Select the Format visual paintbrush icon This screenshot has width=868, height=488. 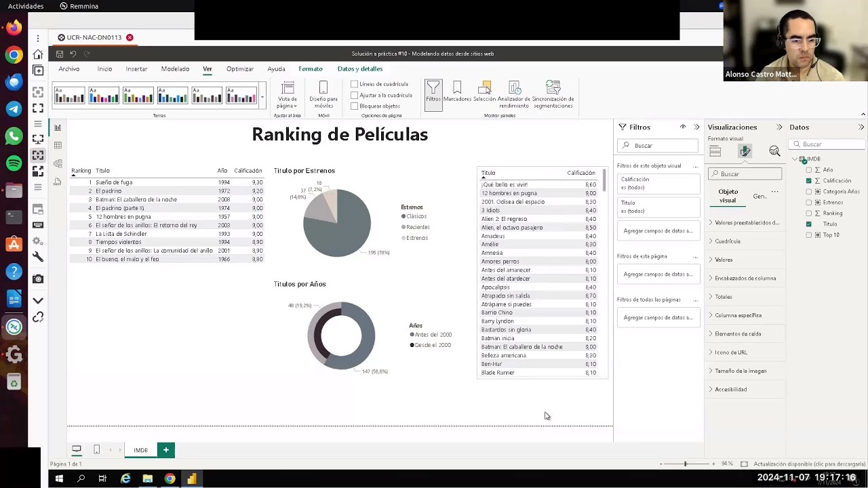[x=745, y=151]
